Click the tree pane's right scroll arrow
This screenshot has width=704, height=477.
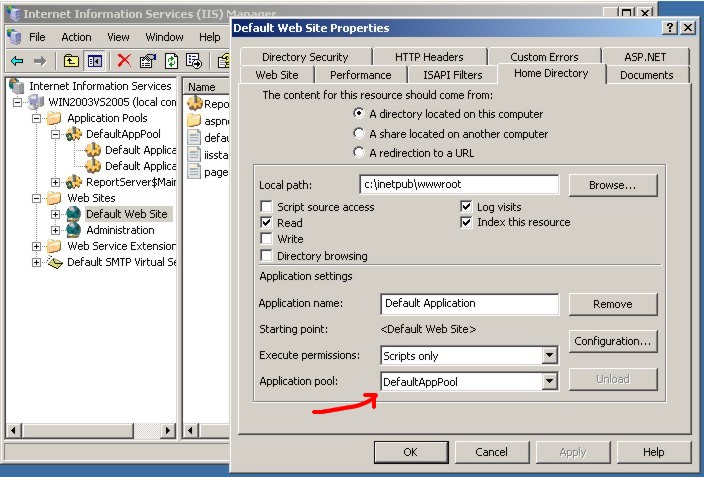[x=168, y=430]
